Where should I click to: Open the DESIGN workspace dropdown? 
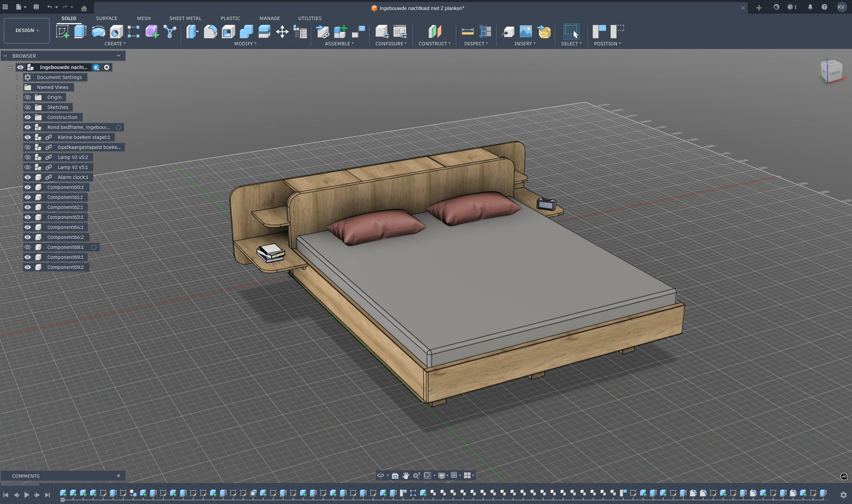coord(27,31)
